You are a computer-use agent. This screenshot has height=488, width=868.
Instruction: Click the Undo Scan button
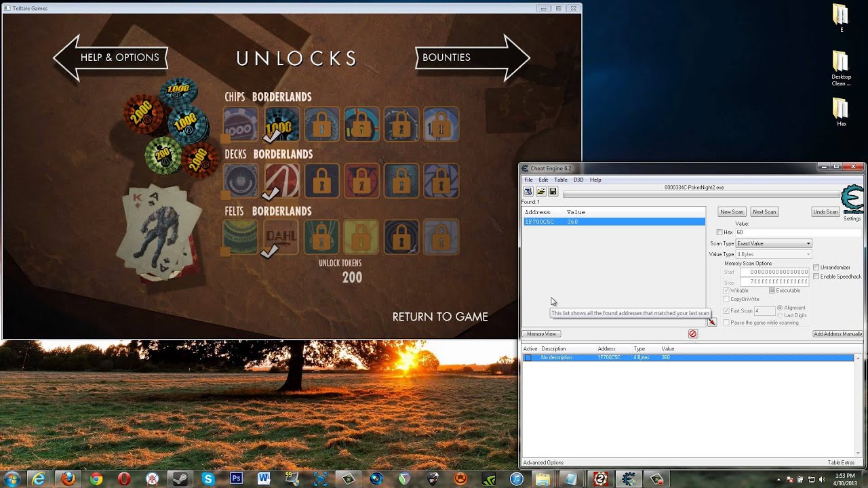825,212
